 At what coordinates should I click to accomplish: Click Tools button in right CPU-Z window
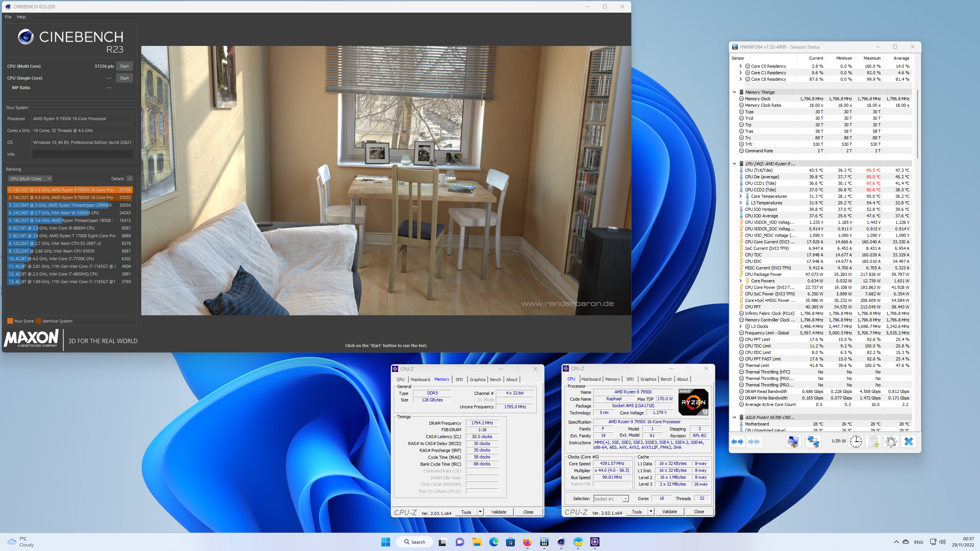[x=637, y=512]
